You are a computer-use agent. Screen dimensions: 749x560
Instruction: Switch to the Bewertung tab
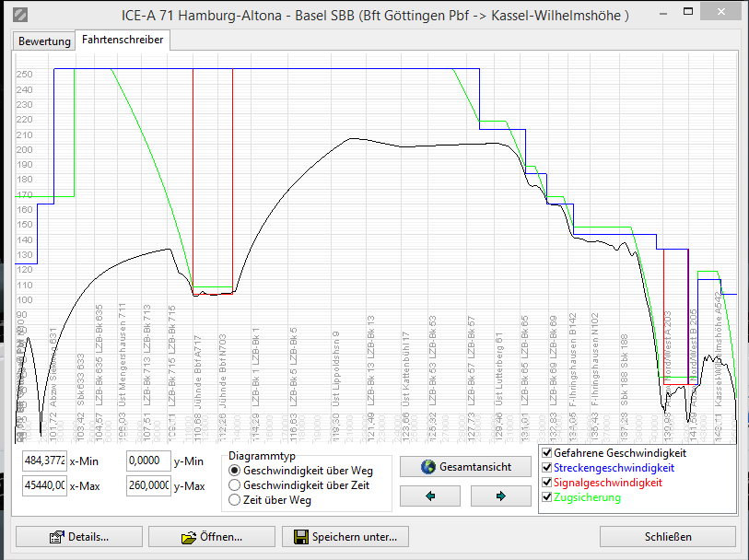pyautogui.click(x=44, y=41)
